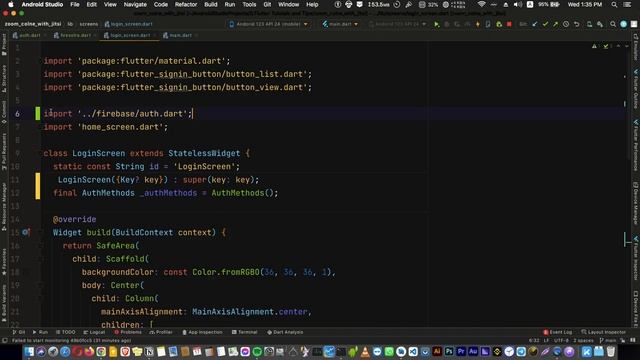Open the Structure tool window sidebar
The image size is (640, 360).
[x=4, y=78]
